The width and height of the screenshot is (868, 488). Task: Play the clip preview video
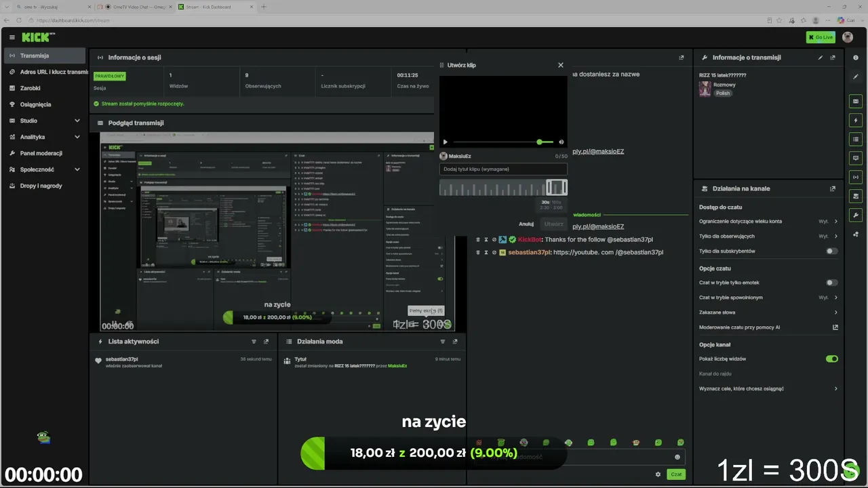pos(445,142)
